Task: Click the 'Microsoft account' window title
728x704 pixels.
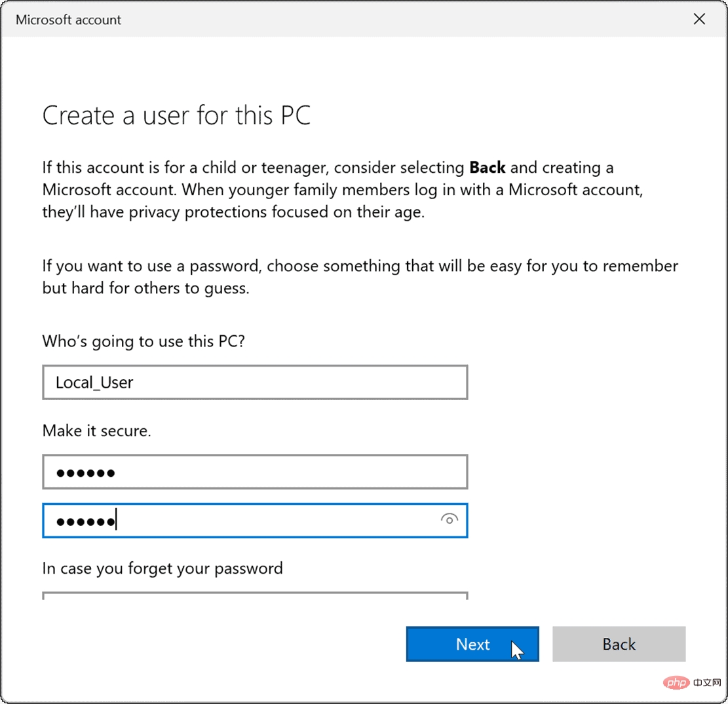Action: click(68, 20)
